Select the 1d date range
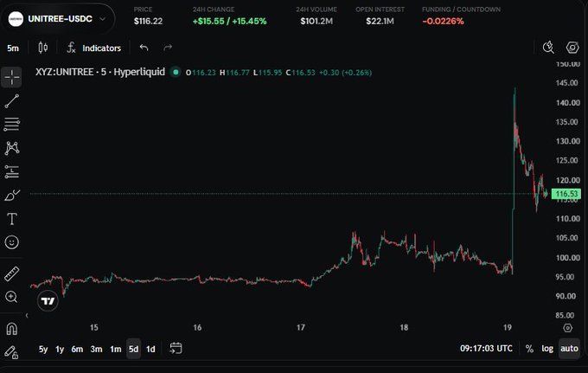The width and height of the screenshot is (588, 373). (150, 349)
